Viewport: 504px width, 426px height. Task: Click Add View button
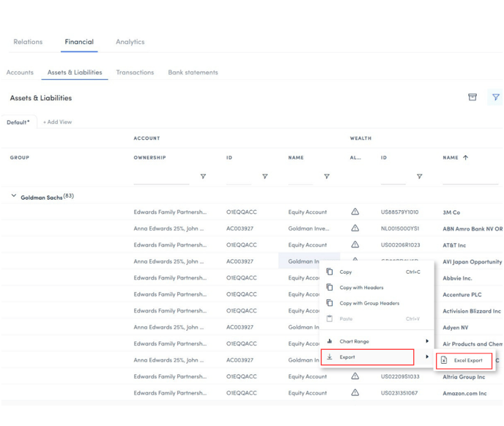coord(57,122)
